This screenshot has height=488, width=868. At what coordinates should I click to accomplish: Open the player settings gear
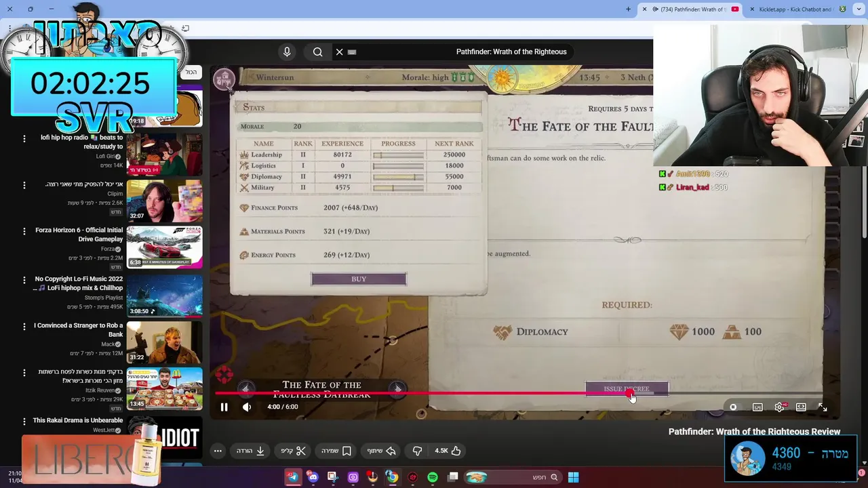pos(779,407)
